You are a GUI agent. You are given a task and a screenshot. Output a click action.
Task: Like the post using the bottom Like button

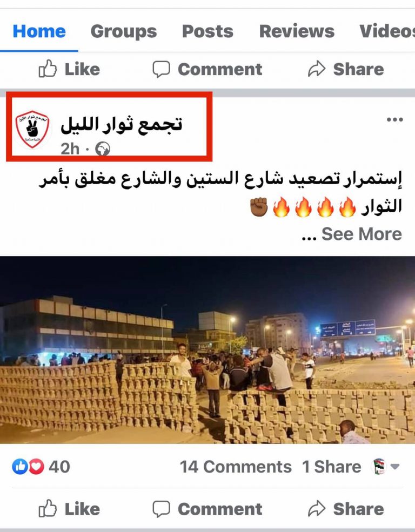[69, 509]
